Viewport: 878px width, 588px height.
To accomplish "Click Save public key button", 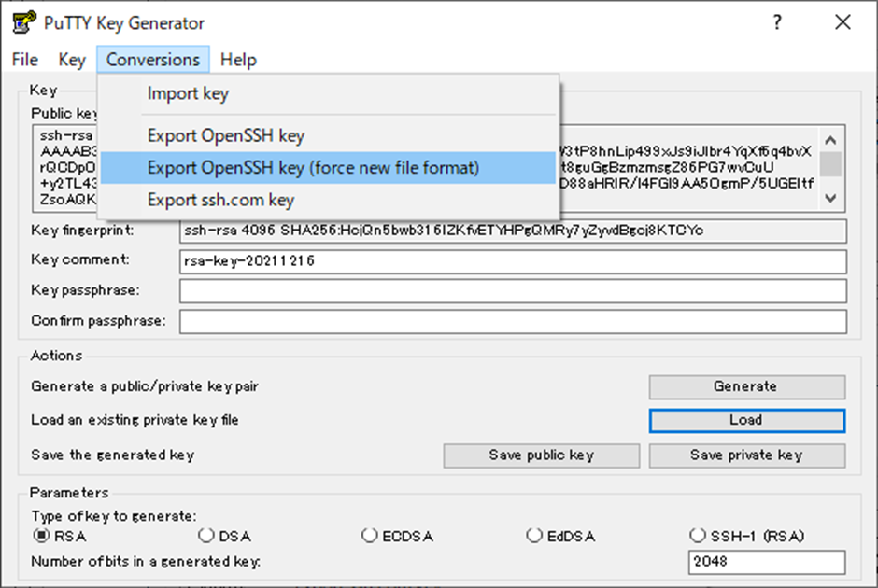I will tap(542, 455).
